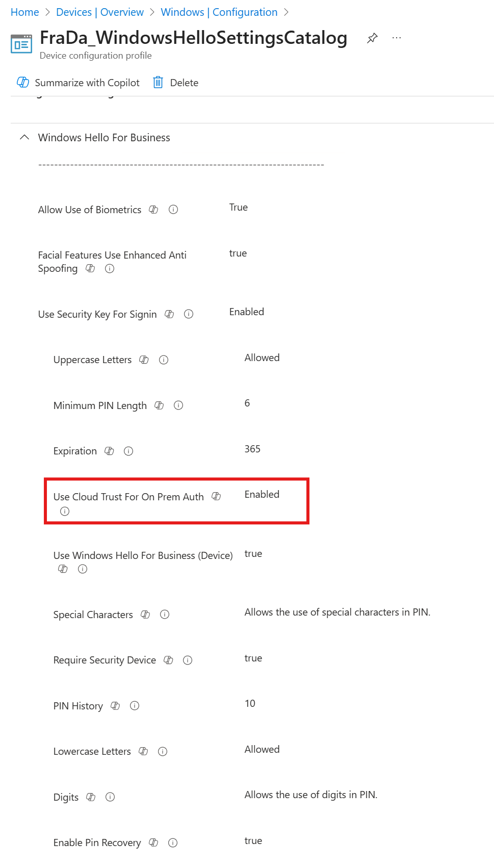Click the Copilot icon beside Lowercase Letters

click(143, 751)
